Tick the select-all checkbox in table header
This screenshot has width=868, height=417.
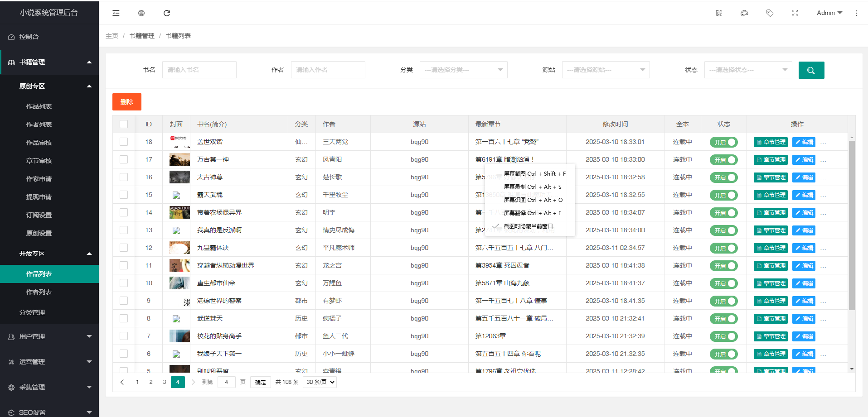(124, 124)
